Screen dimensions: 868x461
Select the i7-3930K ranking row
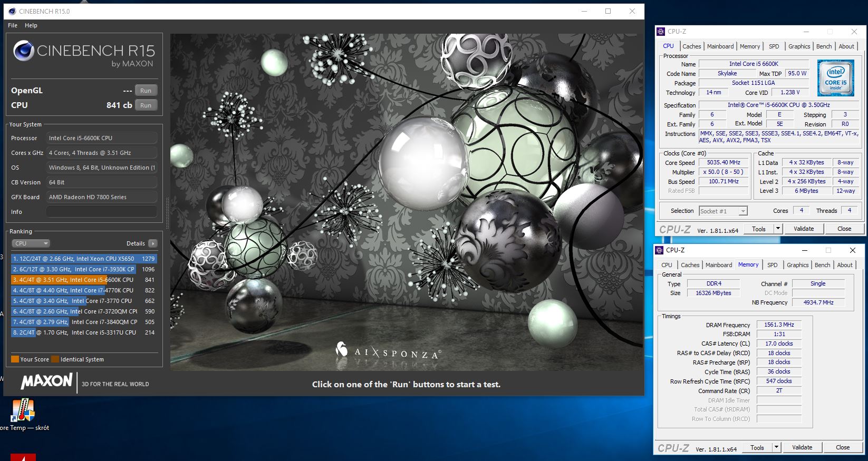point(84,269)
